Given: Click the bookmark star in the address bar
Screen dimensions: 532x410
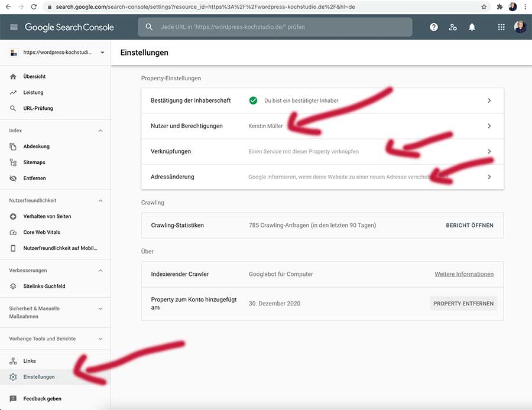Looking at the screenshot, I should (484, 7).
